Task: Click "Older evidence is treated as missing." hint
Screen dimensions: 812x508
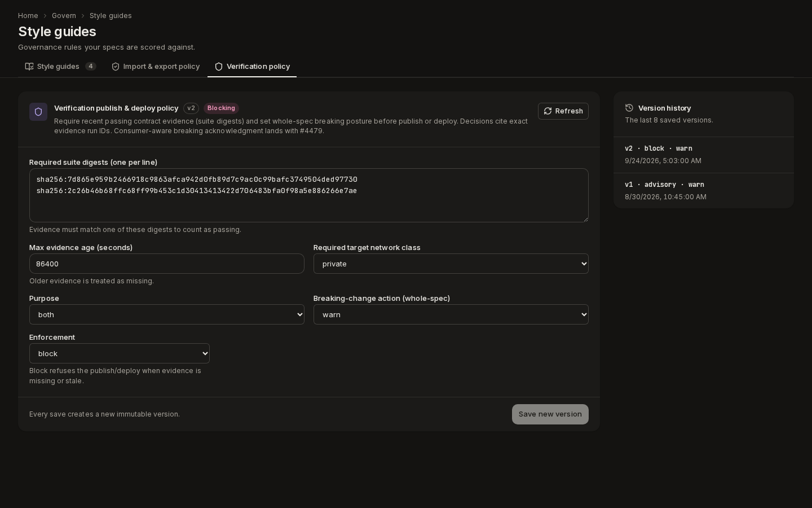Action: (x=91, y=281)
